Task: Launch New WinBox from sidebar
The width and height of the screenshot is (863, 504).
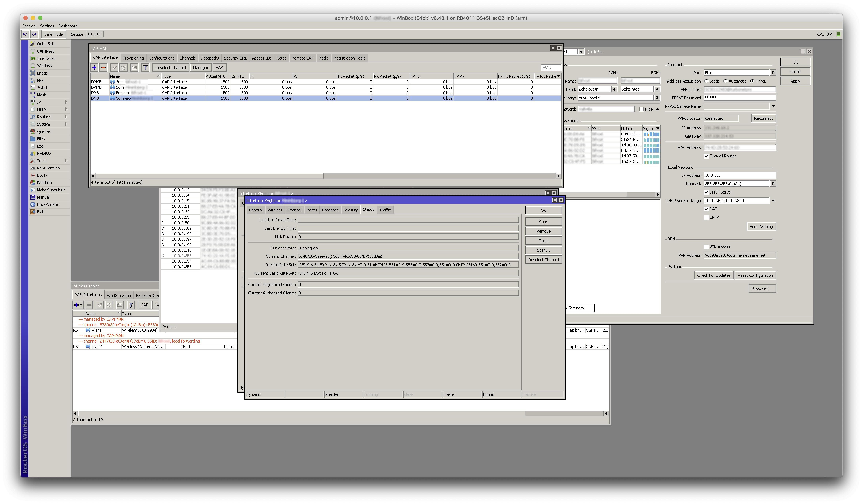Action: tap(48, 204)
